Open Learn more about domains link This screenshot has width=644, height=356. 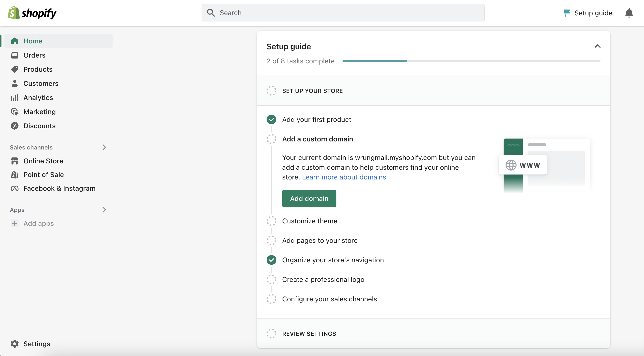344,177
